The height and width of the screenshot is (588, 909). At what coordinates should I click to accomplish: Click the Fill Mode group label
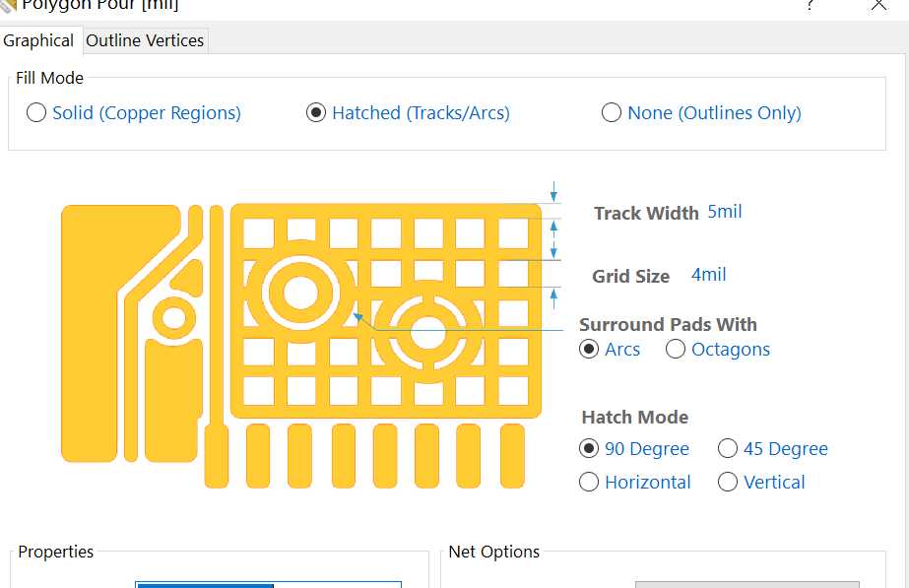pyautogui.click(x=50, y=78)
